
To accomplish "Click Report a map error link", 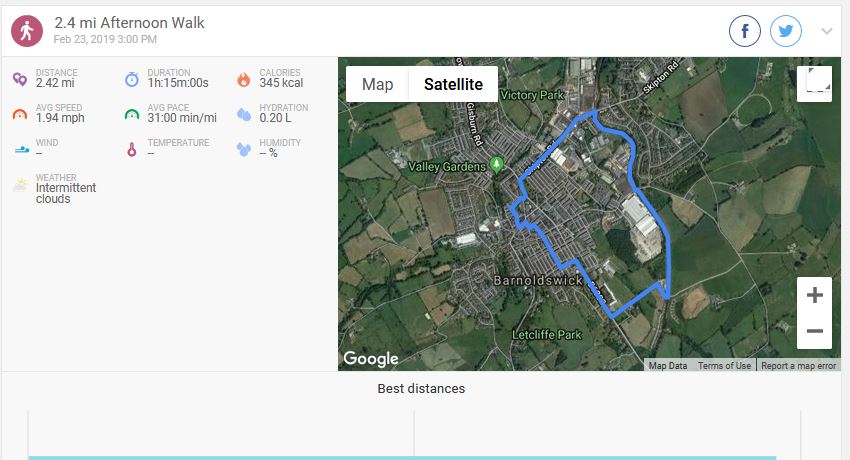I will (798, 366).
